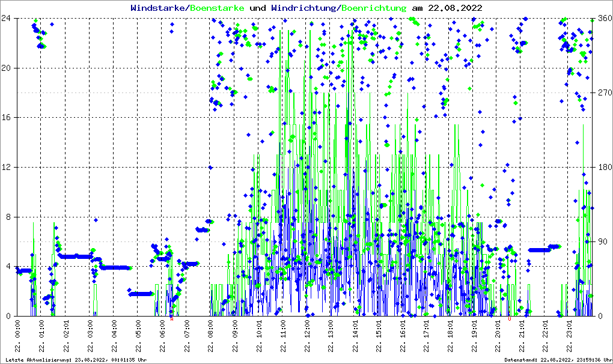Click the '90' direction axis label
The width and height of the screenshot is (613, 364).
tap(603, 241)
